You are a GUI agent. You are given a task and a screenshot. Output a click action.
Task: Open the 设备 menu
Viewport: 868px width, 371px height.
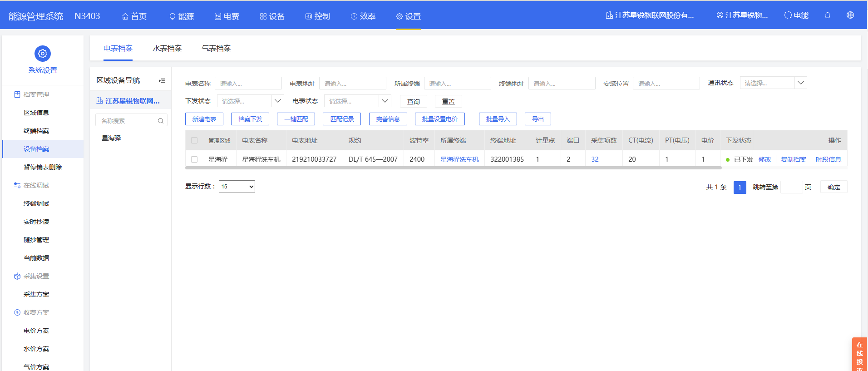tap(272, 16)
